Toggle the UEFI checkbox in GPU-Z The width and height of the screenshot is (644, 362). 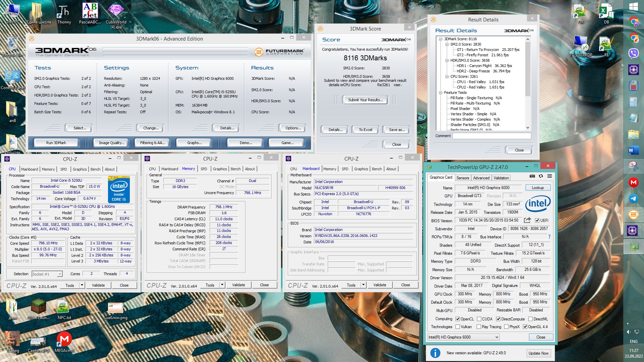pos(537,220)
